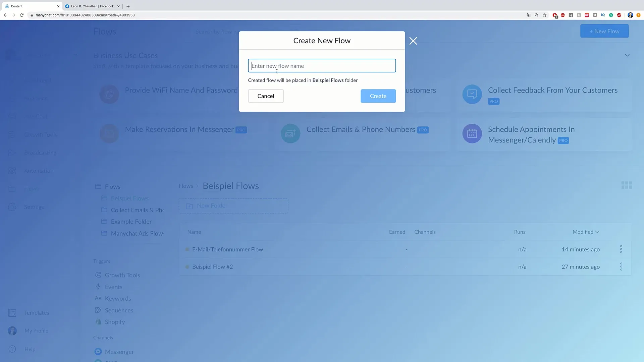Click Sequences trigger icon
The image size is (644, 362).
point(98,310)
